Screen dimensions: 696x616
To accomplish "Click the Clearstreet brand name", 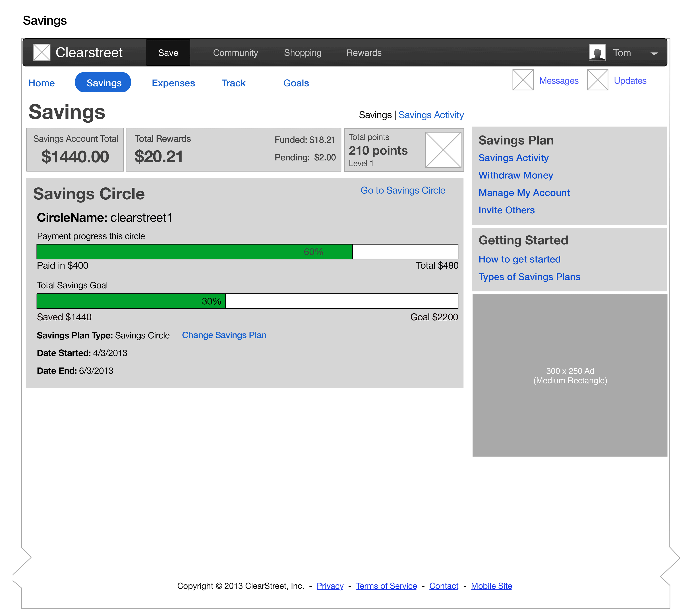I will 89,52.
